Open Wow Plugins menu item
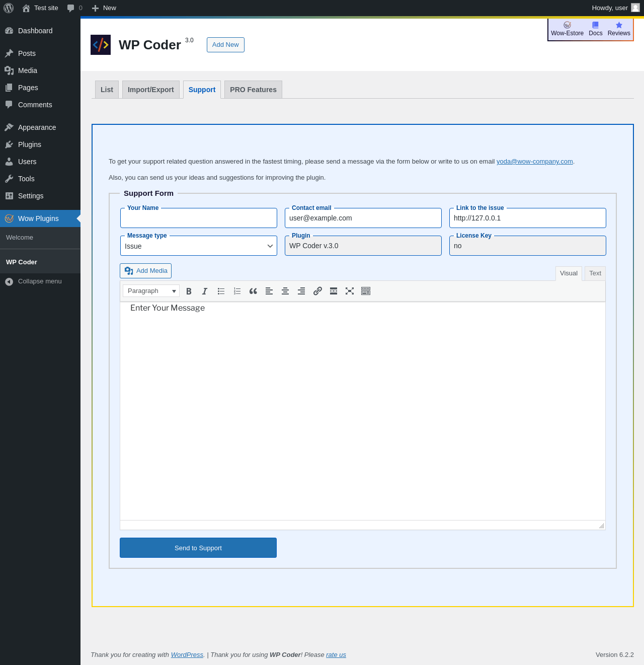Image resolution: width=644 pixels, height=665 pixels. coord(40,218)
